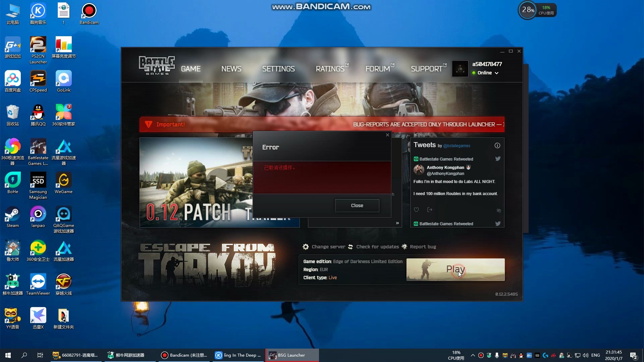Open the GAME tab in launcher
644x362 pixels.
(x=191, y=69)
